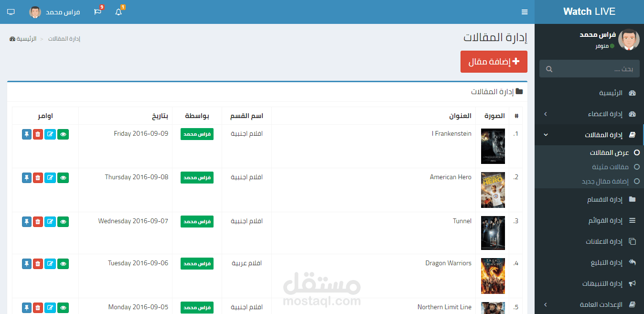The height and width of the screenshot is (314, 644).
Task: Open إدارة الاعلانات in the sidebar
Action: point(589,241)
